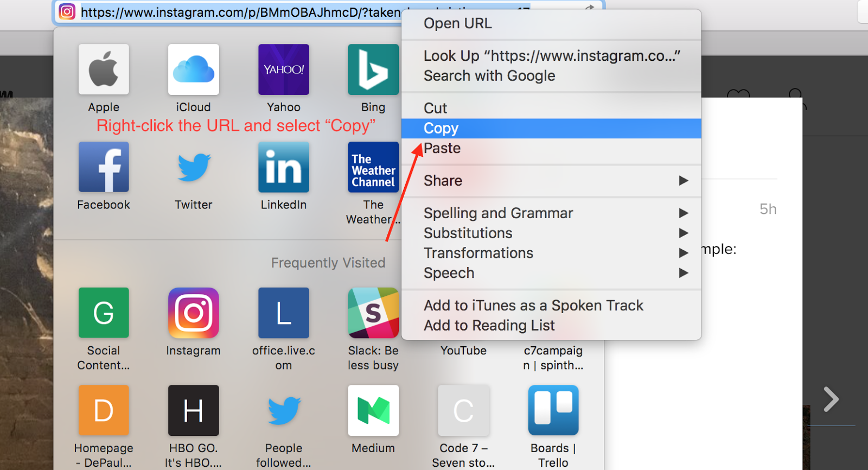The image size is (868, 470).
Task: Expand the Substitutions submenu
Action: coord(551,233)
